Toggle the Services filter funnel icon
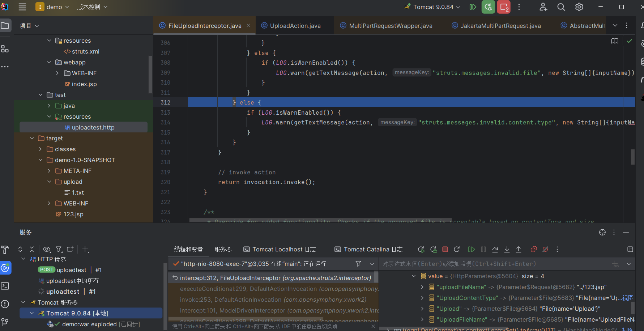Image resolution: width=644 pixels, height=331 pixels. (59, 249)
